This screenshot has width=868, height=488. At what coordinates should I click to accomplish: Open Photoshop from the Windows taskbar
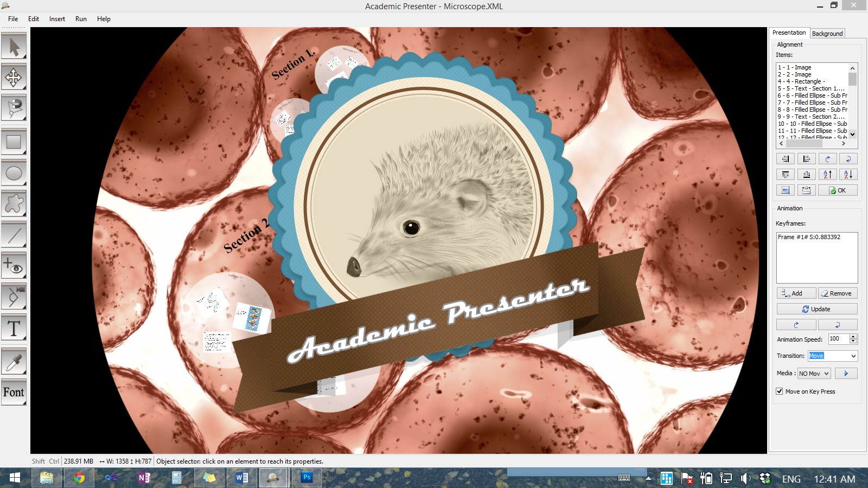pos(307,478)
